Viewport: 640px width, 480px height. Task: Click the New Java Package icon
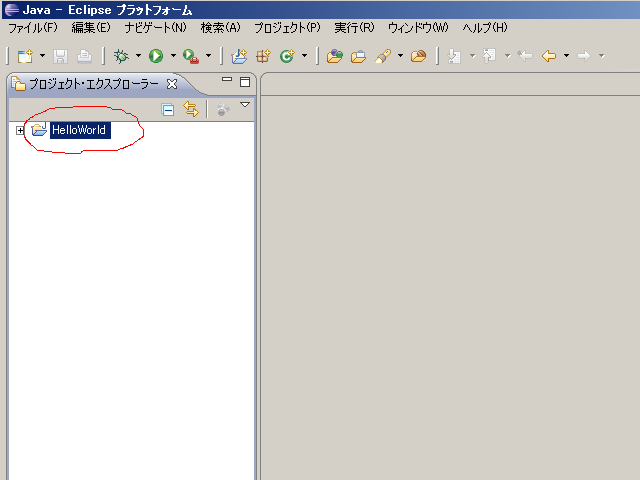click(263, 56)
